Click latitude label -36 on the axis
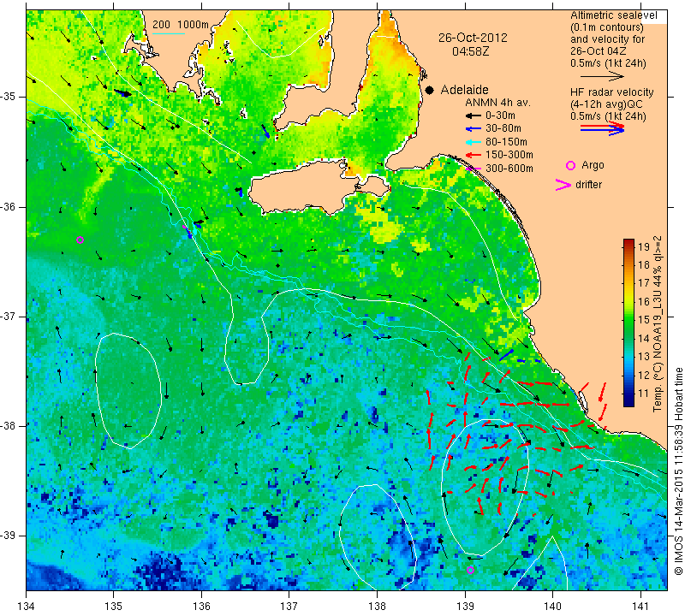The width and height of the screenshot is (685, 616). coord(8,206)
